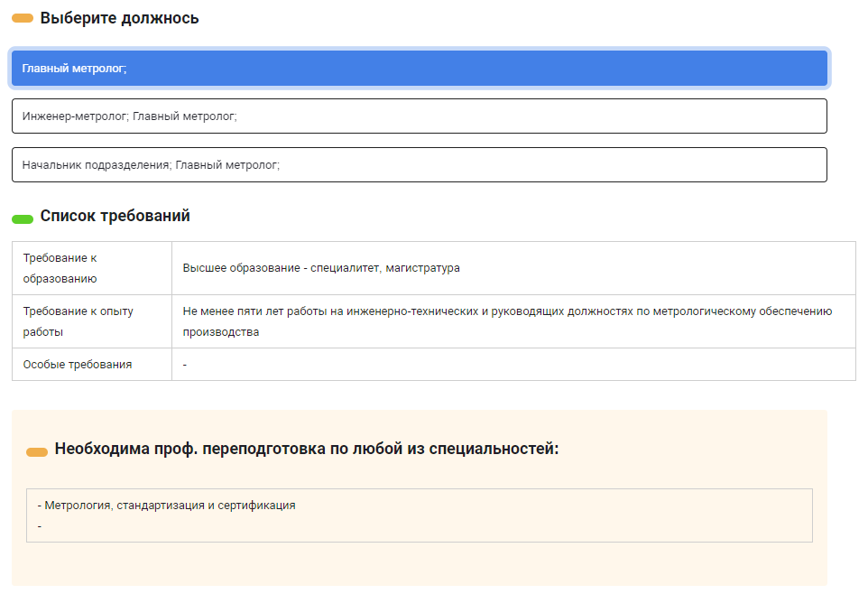Click the 'Требование к образованию' table cell
Image resolution: width=868 pixels, height=594 pixels.
(x=91, y=268)
